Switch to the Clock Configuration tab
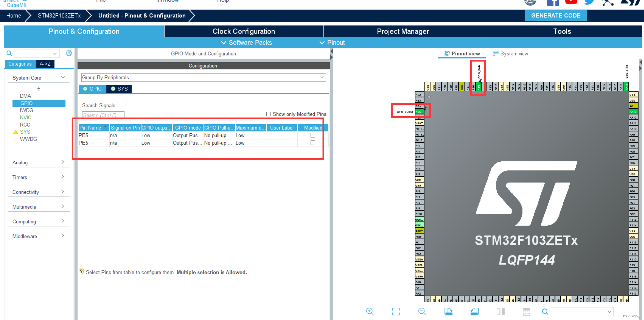The height and width of the screenshot is (320, 644). (x=244, y=31)
